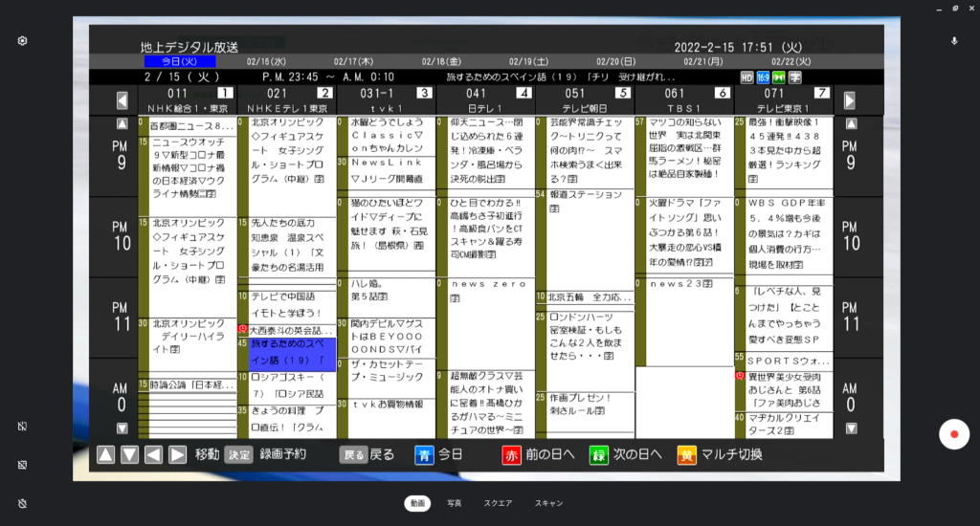Select マヂカルクリエイターズ2 program cell
The height and width of the screenshot is (526, 980).
coord(784,425)
